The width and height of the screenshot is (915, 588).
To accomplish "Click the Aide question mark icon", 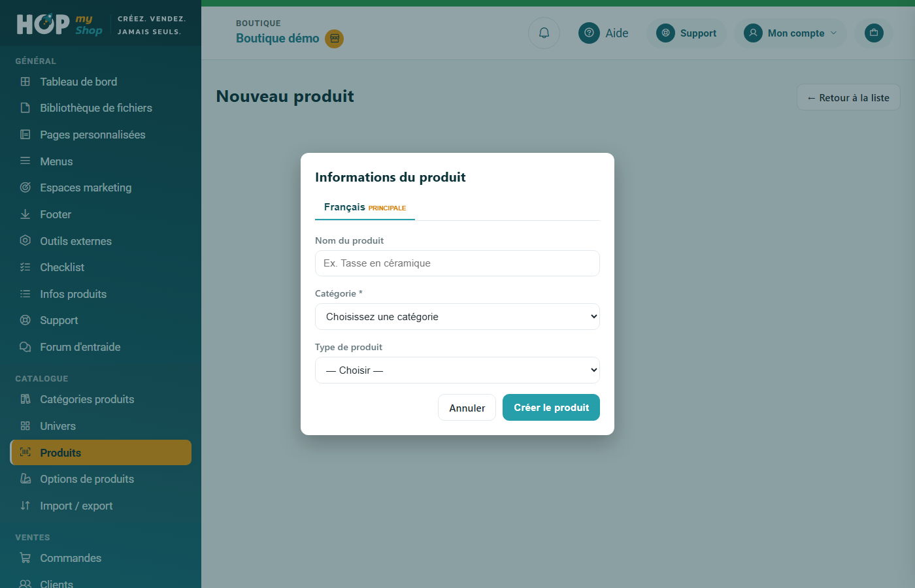I will [589, 33].
